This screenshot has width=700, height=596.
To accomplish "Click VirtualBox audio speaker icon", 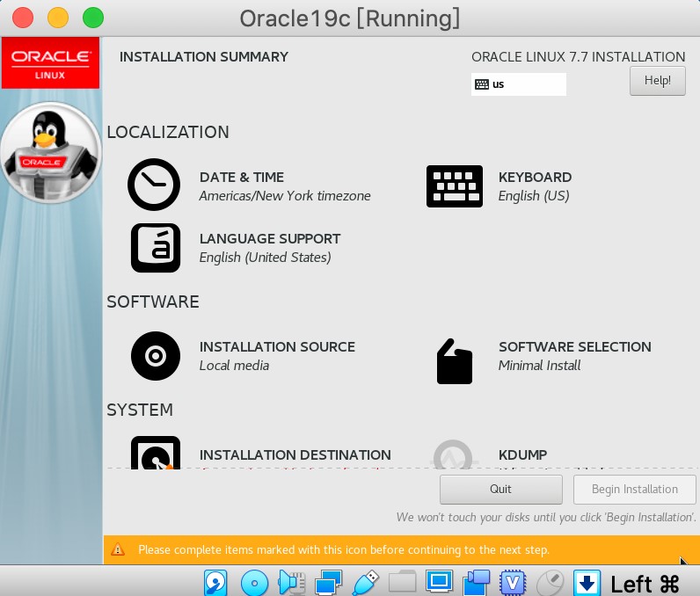I will click(291, 583).
